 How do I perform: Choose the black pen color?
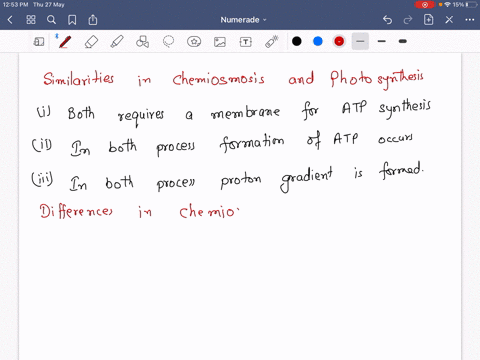(297, 41)
